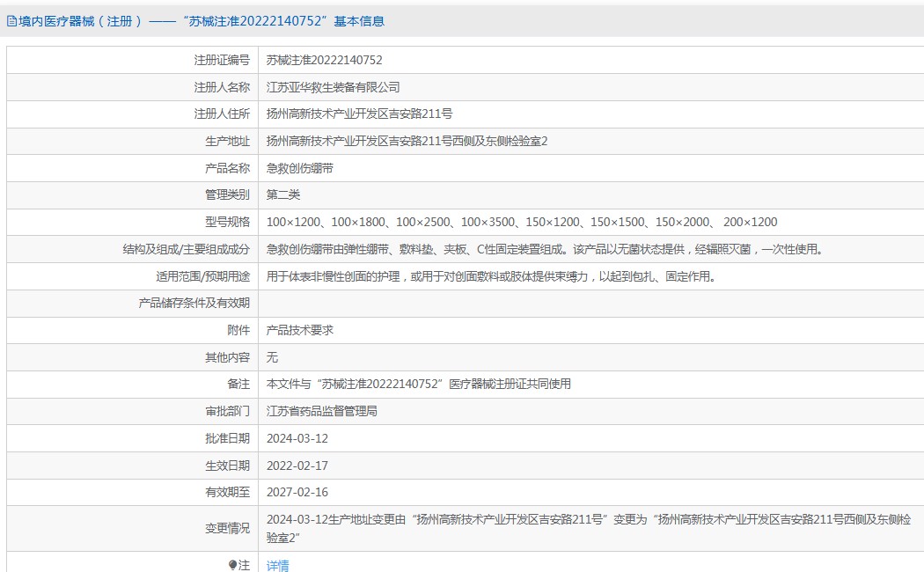Select effective date 2022-02-17
This screenshot has height=572, width=924.
[297, 466]
